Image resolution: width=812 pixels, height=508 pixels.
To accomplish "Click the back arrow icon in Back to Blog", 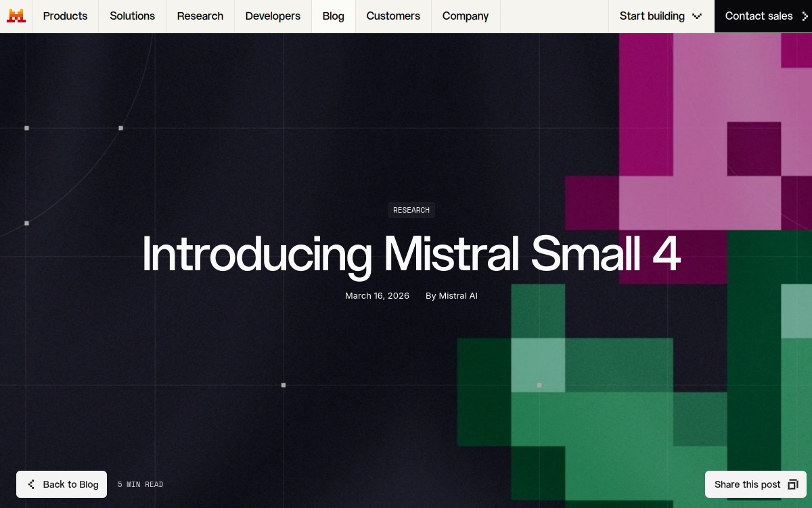I will click(31, 484).
